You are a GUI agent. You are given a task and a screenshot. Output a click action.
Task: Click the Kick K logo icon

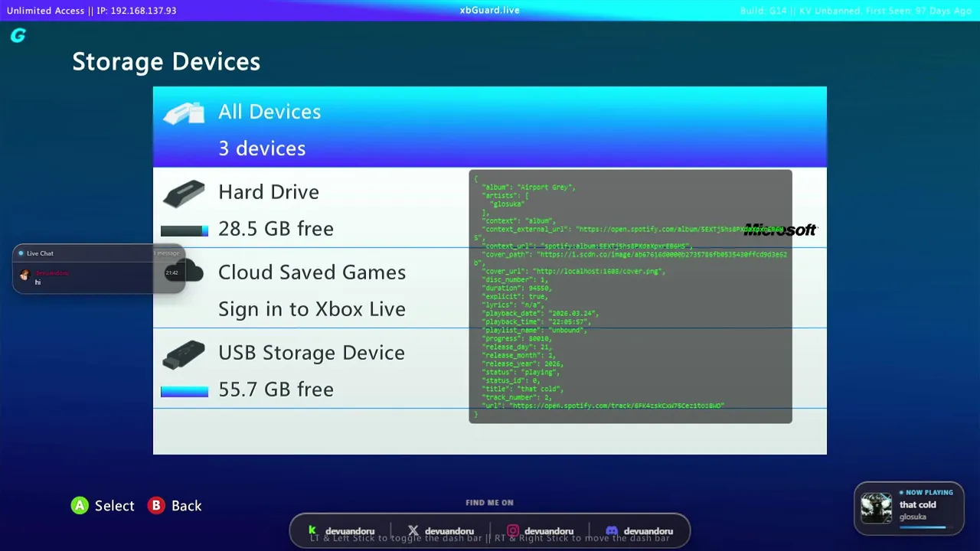coord(312,530)
